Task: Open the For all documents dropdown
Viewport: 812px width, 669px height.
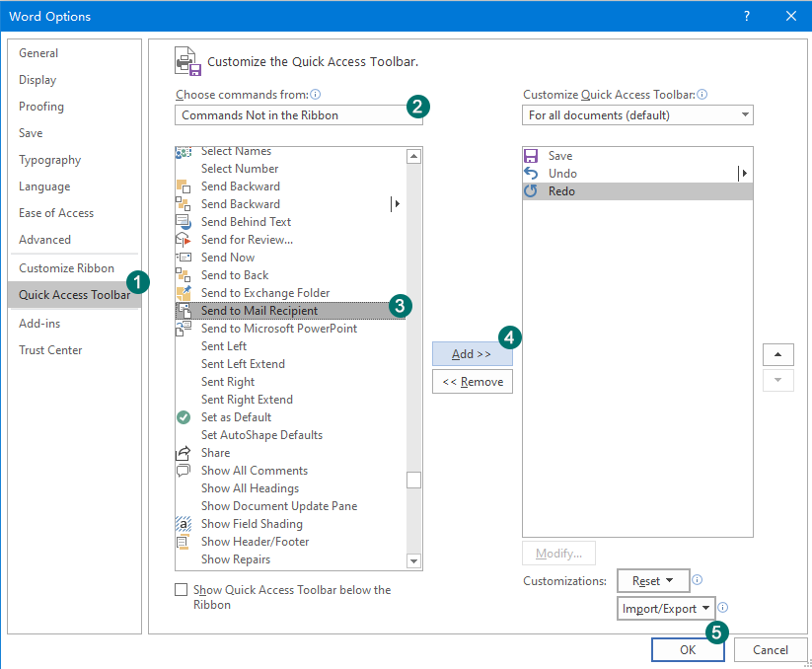Action: coord(637,115)
